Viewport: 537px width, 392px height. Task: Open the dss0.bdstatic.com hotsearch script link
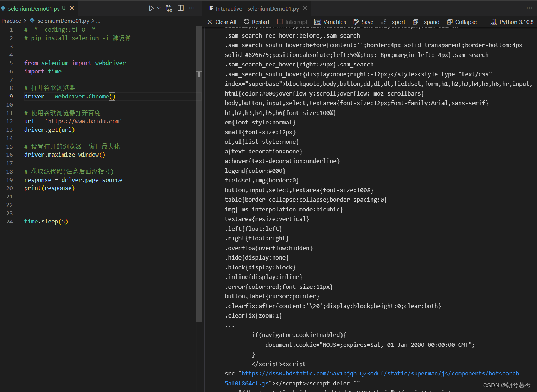tap(373, 378)
